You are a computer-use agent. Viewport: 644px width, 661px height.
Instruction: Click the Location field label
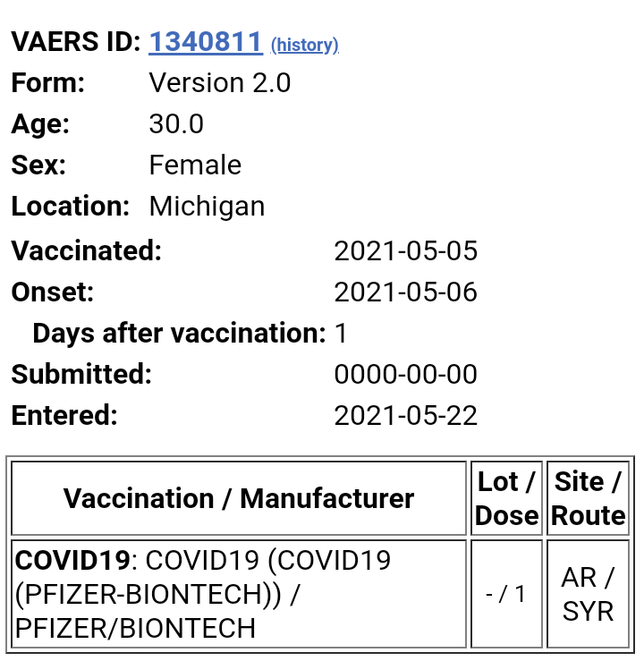pos(71,207)
